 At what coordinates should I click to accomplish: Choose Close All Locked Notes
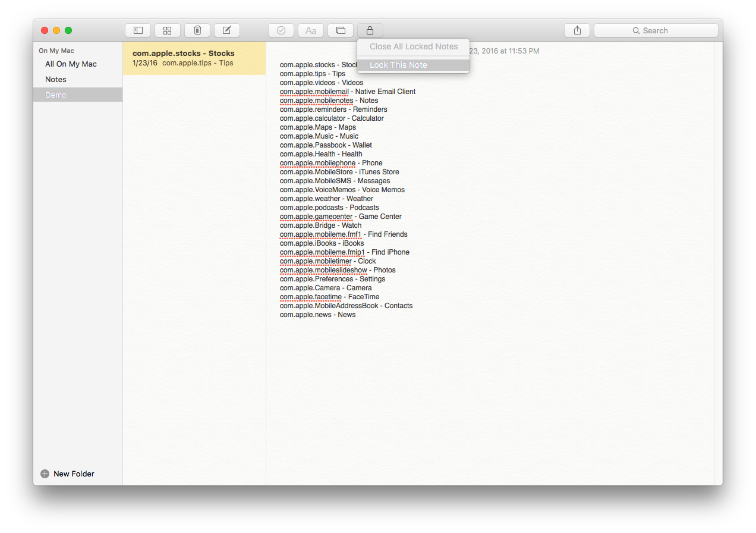point(414,46)
